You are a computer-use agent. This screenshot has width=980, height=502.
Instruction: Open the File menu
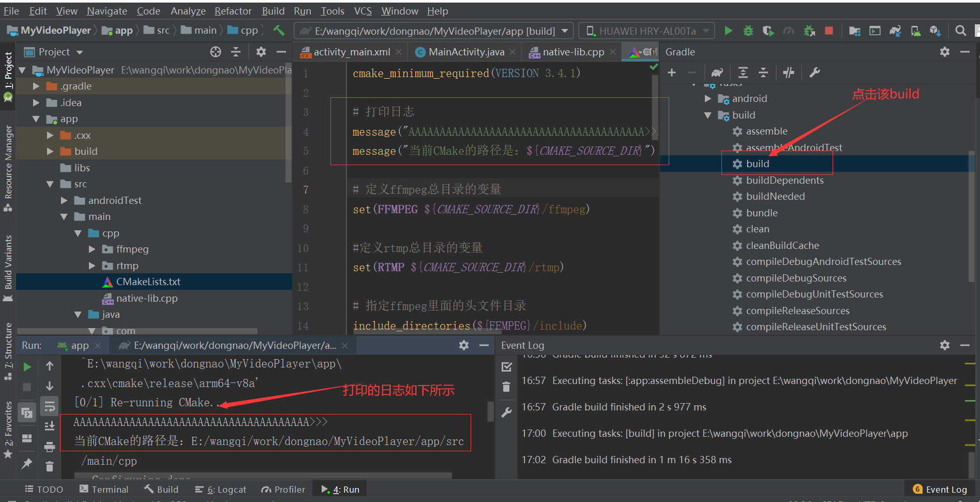tap(11, 11)
